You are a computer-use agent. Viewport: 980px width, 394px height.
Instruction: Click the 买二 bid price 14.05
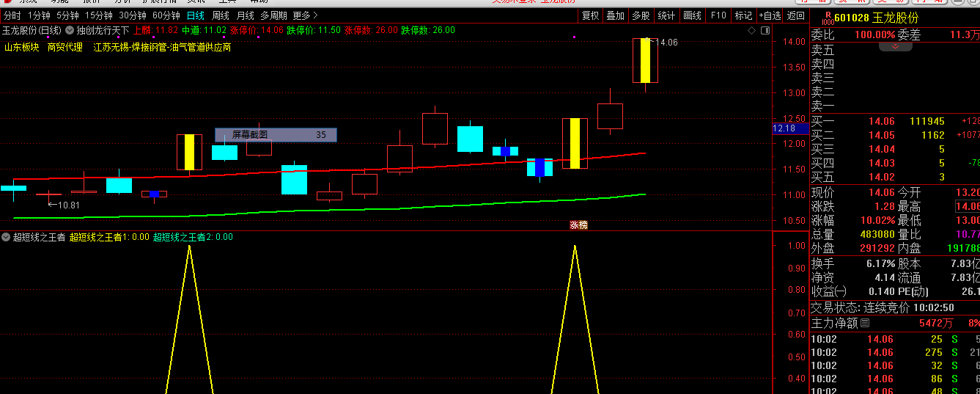pos(882,135)
